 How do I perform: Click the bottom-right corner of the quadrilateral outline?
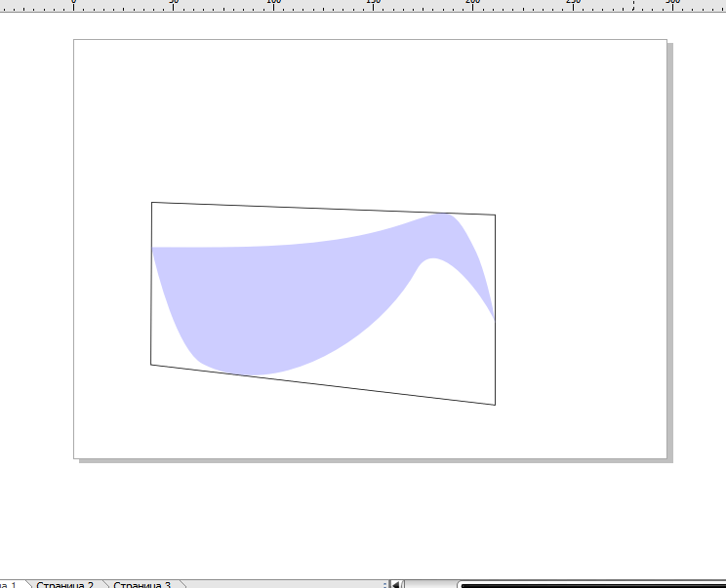click(x=496, y=405)
